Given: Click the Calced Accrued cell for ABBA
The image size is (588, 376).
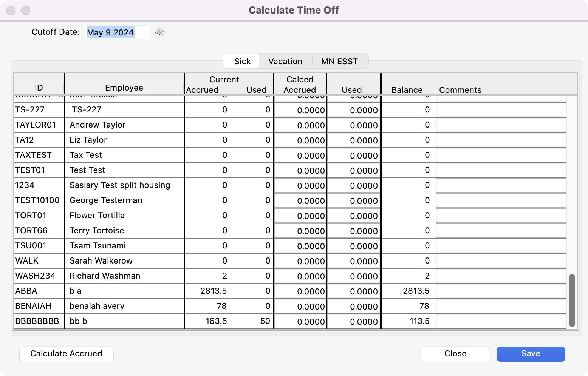Looking at the screenshot, I should [300, 291].
